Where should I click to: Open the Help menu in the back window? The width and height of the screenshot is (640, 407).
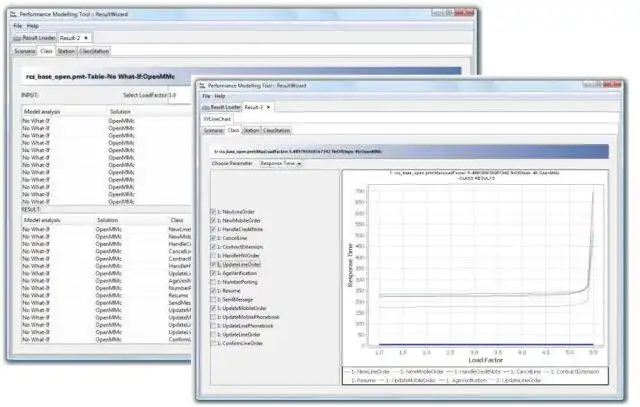pyautogui.click(x=33, y=26)
